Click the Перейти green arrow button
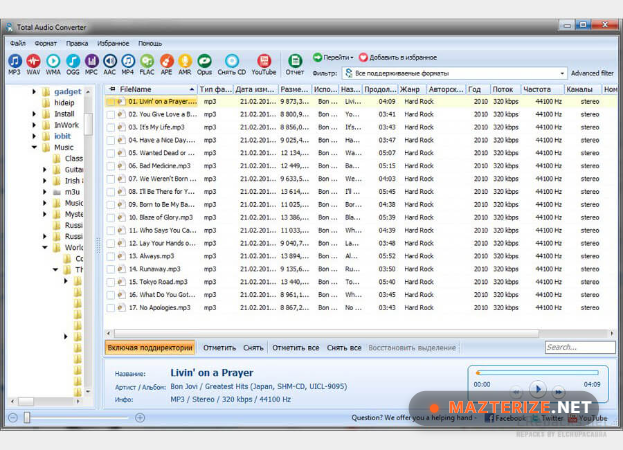Image resolution: width=623 pixels, height=450 pixels. pos(317,57)
